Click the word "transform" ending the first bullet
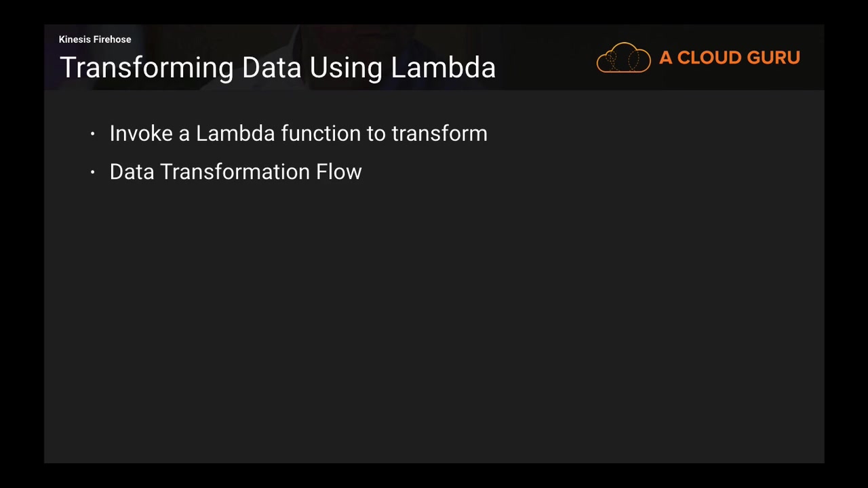The height and width of the screenshot is (488, 868). tap(439, 134)
